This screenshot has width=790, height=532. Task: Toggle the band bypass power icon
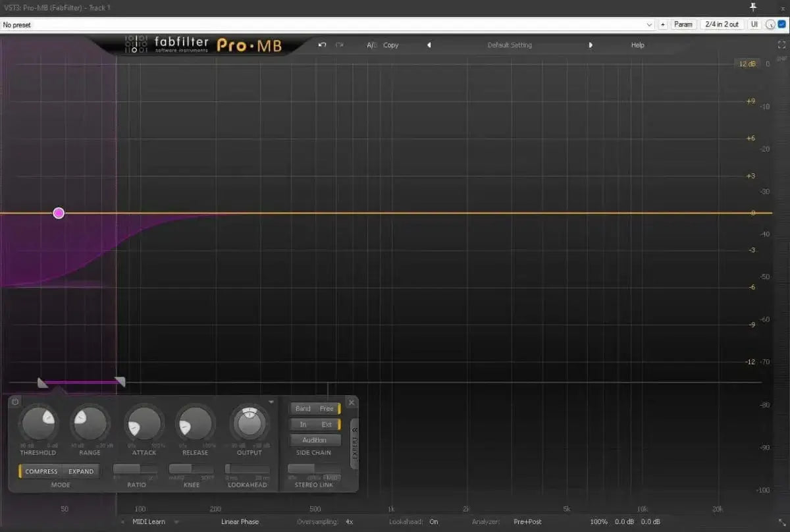click(x=14, y=402)
